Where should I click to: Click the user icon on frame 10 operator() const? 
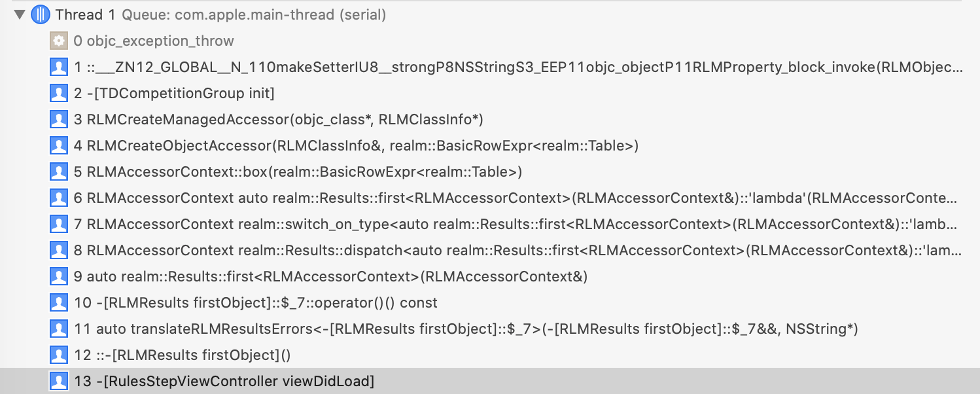click(59, 302)
